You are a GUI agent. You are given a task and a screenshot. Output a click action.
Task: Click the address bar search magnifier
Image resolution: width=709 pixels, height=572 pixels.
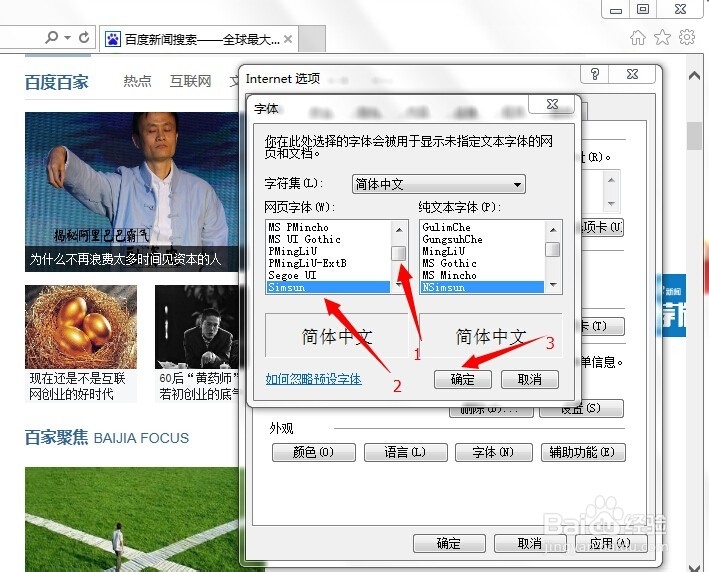tap(52, 37)
